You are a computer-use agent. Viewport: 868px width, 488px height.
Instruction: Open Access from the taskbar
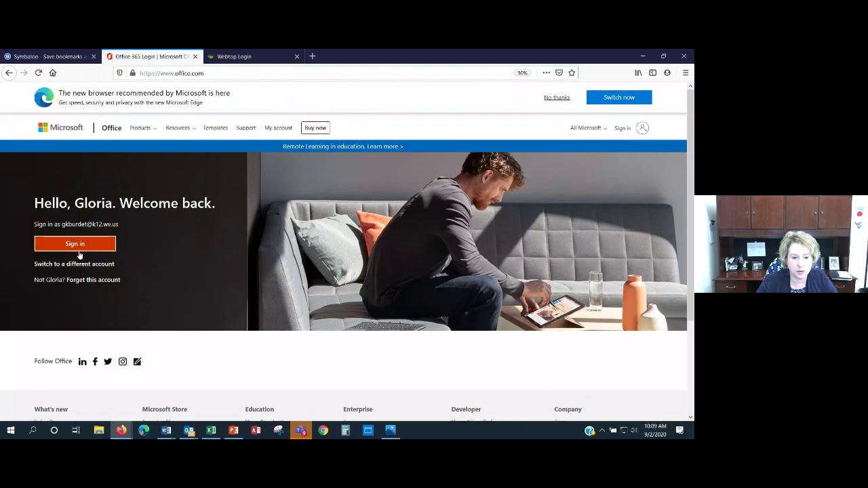click(256, 430)
